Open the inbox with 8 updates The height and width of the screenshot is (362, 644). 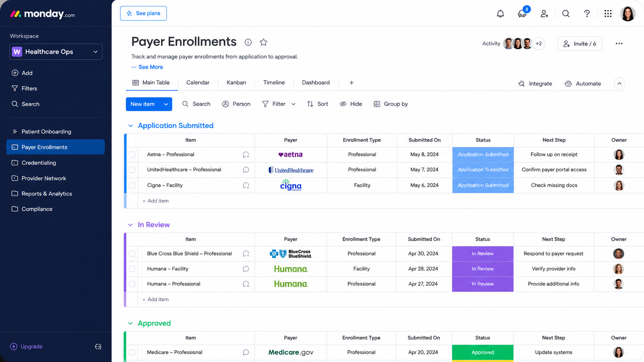[x=522, y=13]
